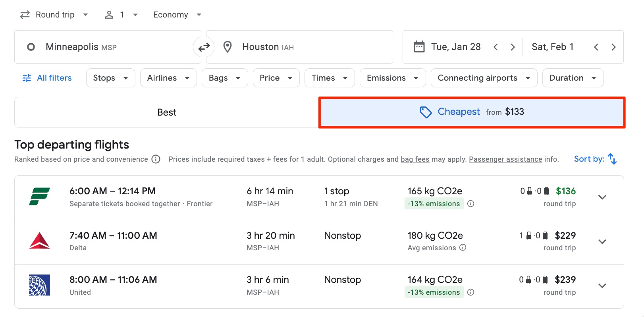The height and width of the screenshot is (317, 644).
Task: Go to next day for Sat, Feb 1
Action: coord(613,47)
